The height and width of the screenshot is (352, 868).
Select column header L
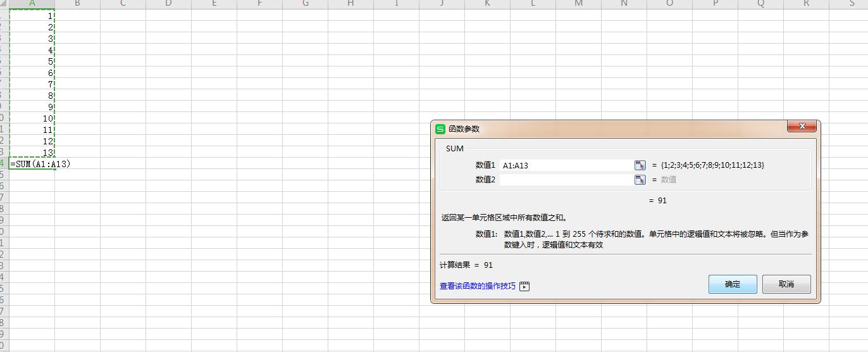(533, 4)
